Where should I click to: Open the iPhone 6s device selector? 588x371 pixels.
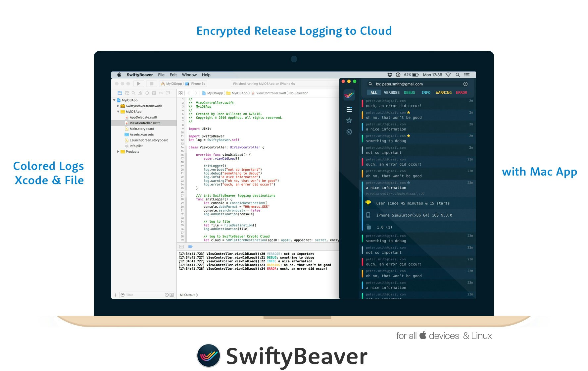(x=195, y=84)
